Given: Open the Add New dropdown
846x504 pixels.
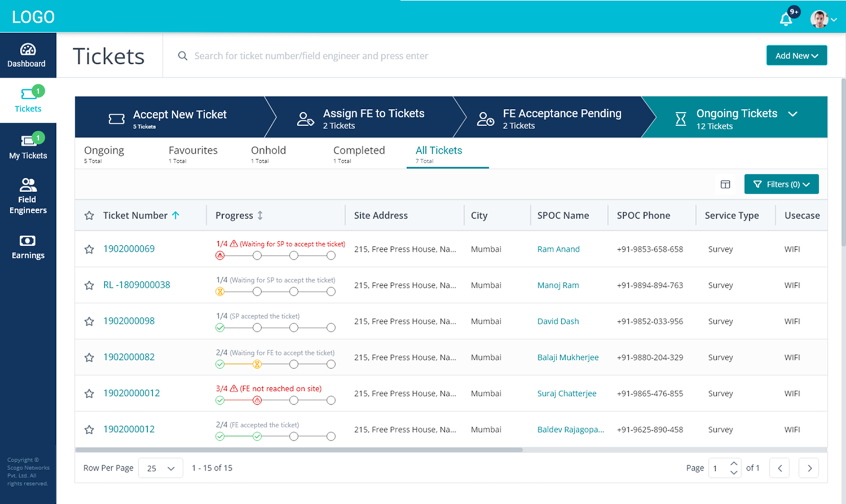Looking at the screenshot, I should click(x=796, y=55).
